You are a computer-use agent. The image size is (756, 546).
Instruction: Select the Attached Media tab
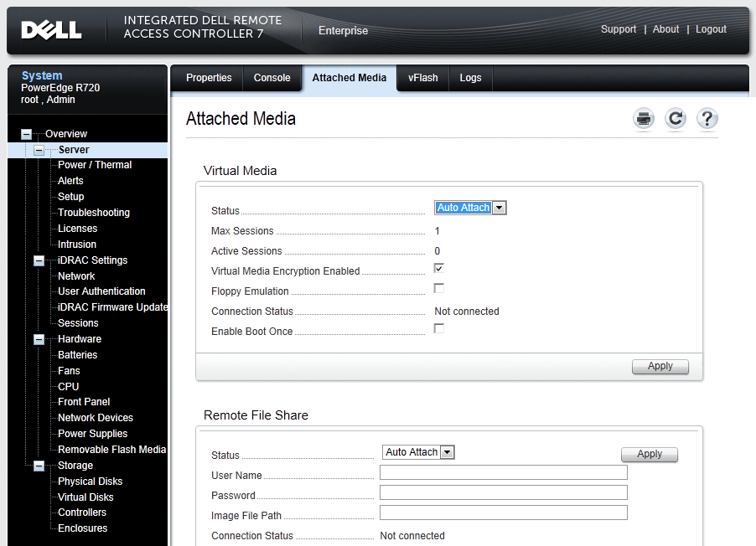pyautogui.click(x=349, y=78)
